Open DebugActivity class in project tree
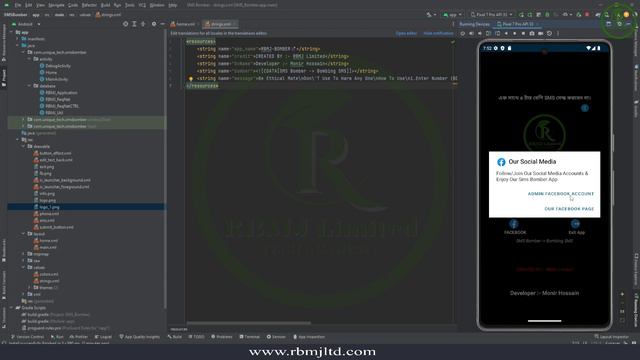 click(55, 66)
